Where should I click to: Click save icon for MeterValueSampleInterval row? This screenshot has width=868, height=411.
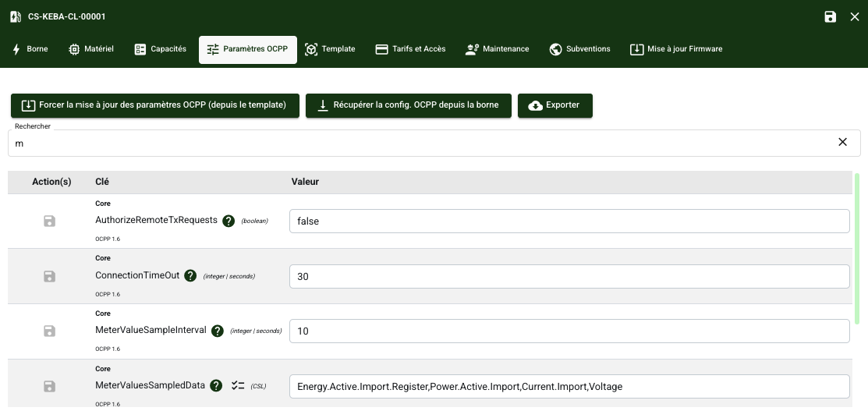49,331
